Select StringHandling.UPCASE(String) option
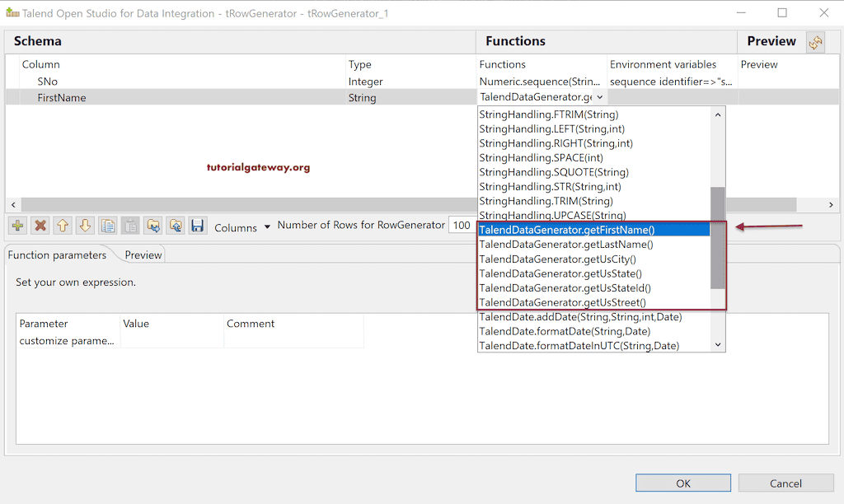 pyautogui.click(x=594, y=215)
